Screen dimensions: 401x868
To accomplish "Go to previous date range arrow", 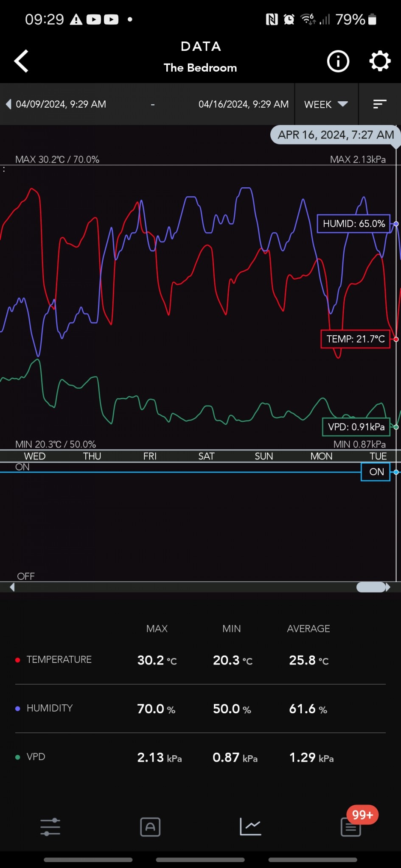I will coord(8,104).
